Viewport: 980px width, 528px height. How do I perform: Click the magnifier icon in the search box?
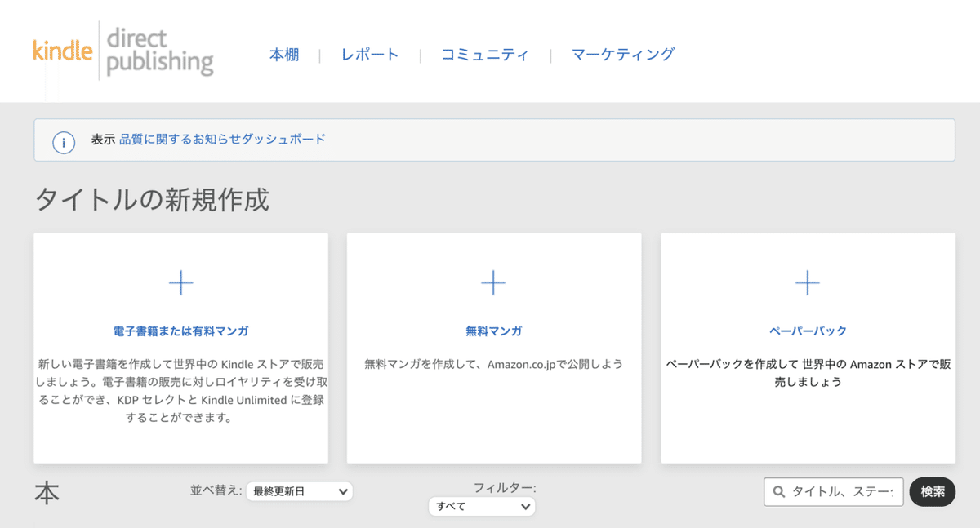pyautogui.click(x=779, y=492)
